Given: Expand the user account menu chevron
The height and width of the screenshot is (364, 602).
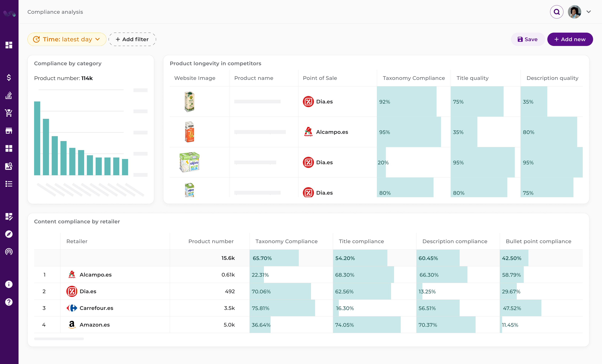Looking at the screenshot, I should 589,11.
